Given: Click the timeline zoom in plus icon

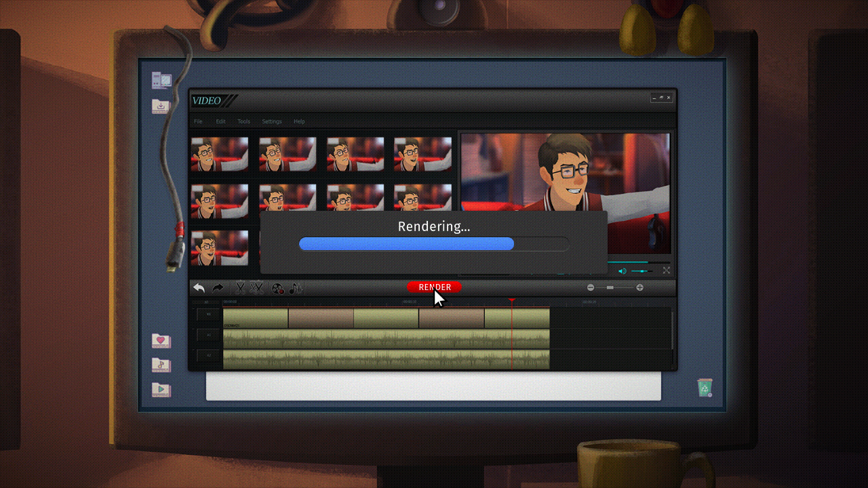Looking at the screenshot, I should pyautogui.click(x=639, y=287).
